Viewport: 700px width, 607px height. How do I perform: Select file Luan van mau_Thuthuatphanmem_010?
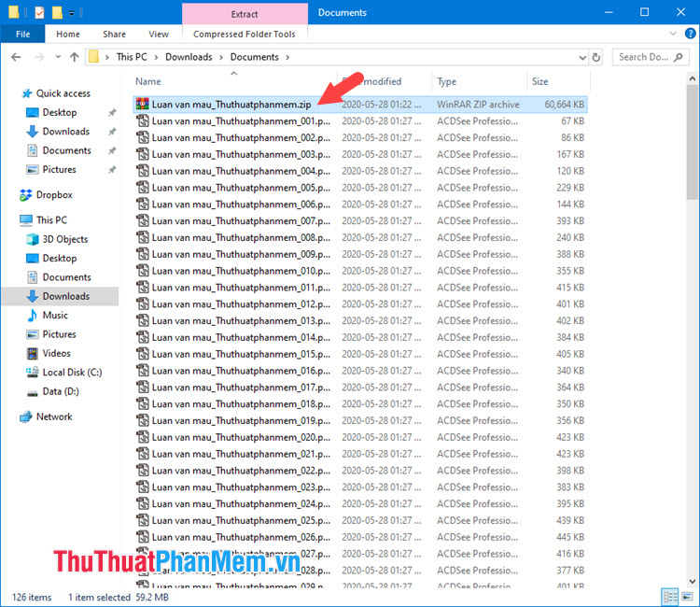pos(360,271)
